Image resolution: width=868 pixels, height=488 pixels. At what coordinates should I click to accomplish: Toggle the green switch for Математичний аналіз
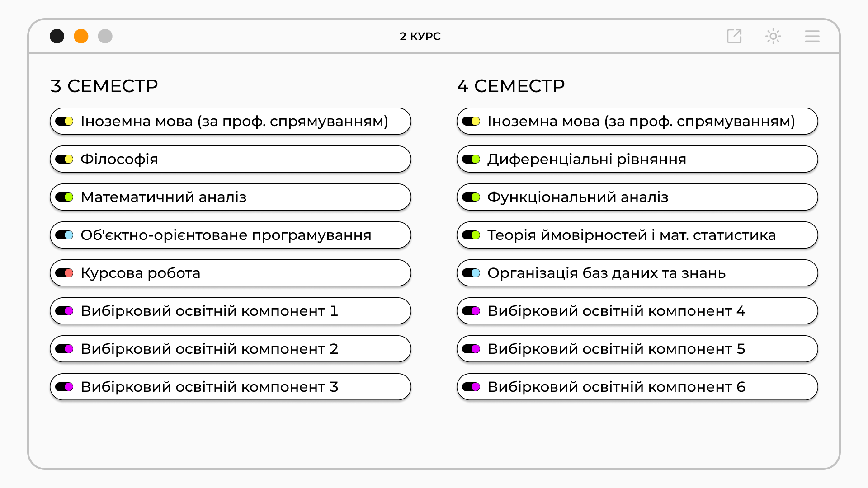(64, 197)
